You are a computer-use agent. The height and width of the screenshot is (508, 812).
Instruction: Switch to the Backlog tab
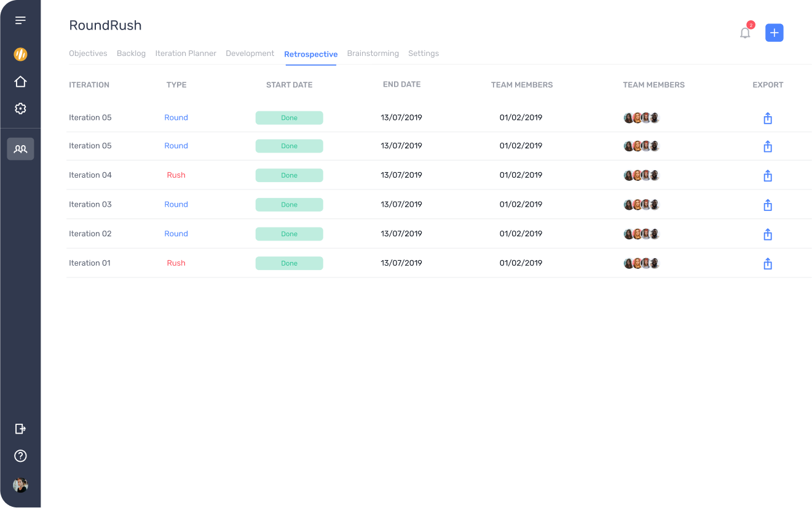pos(131,54)
